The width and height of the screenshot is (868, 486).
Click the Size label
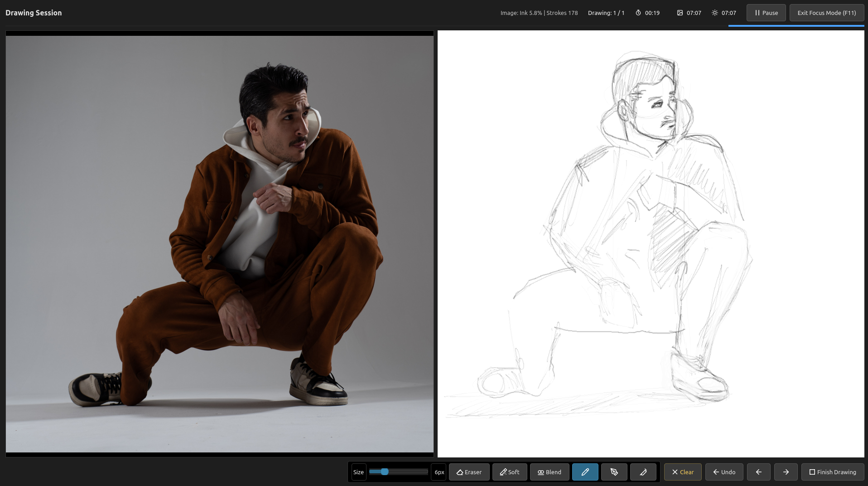click(x=358, y=472)
